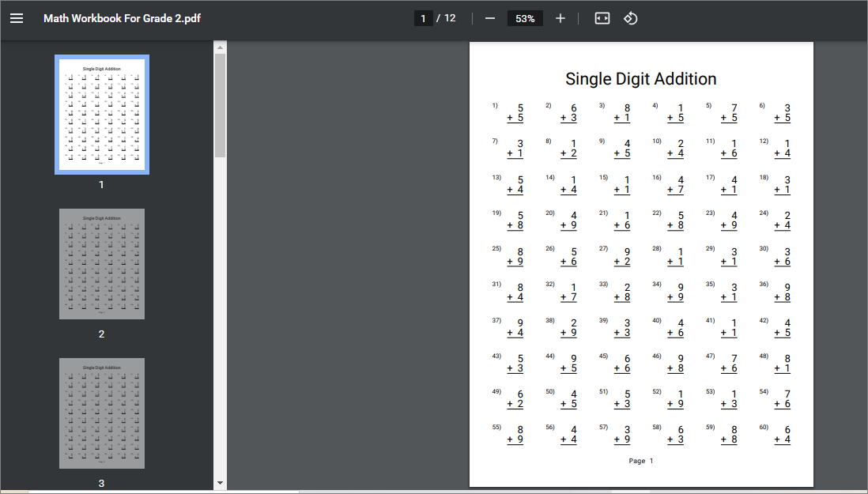Click the Single Digit Addition heading
This screenshot has height=494, width=868.
click(640, 79)
